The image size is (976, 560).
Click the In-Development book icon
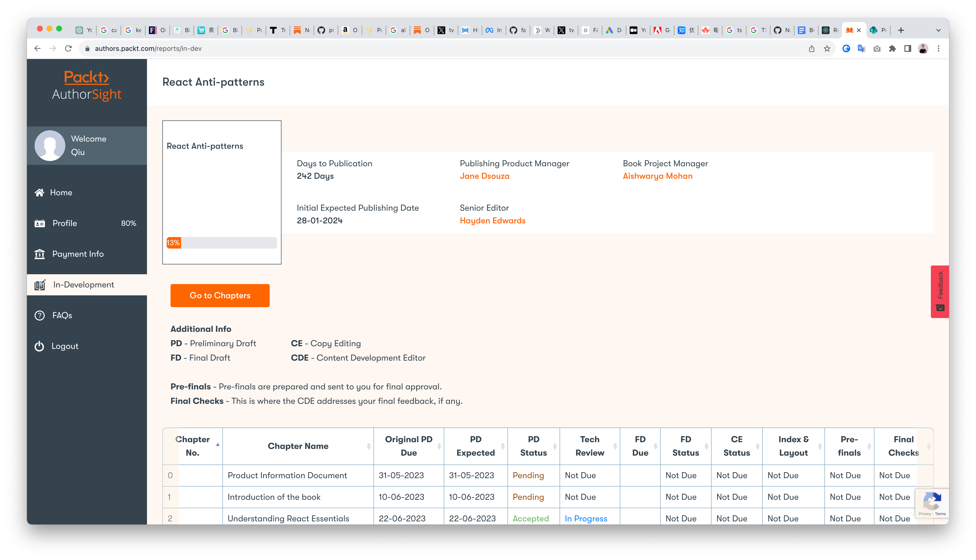point(40,285)
